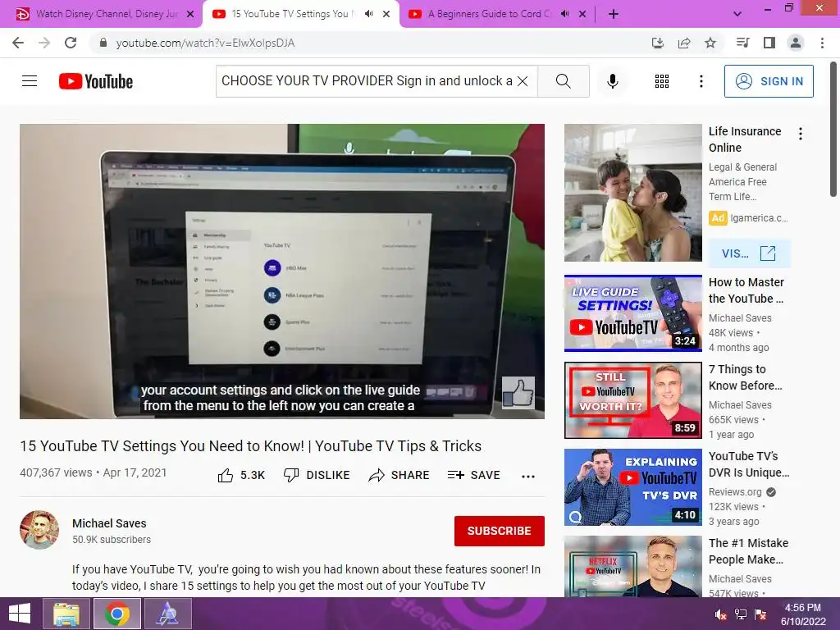Click the SIGN IN button
The width and height of the screenshot is (840, 630).
click(x=769, y=81)
